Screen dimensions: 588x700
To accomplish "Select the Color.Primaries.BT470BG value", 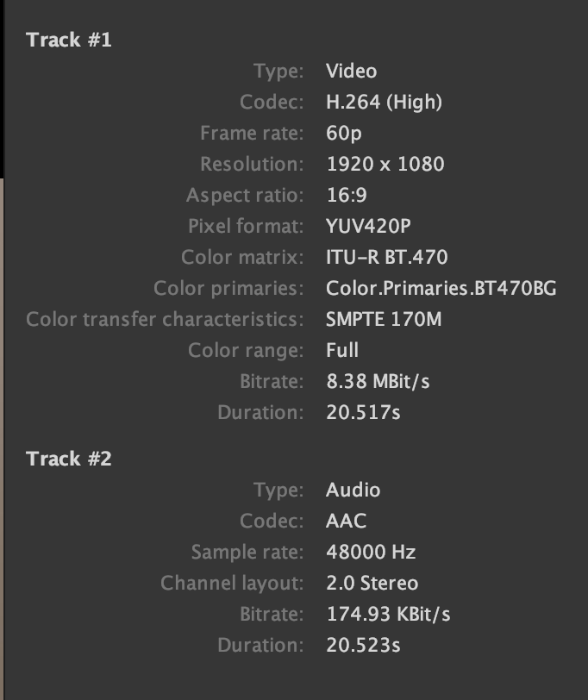I will pyautogui.click(x=441, y=288).
